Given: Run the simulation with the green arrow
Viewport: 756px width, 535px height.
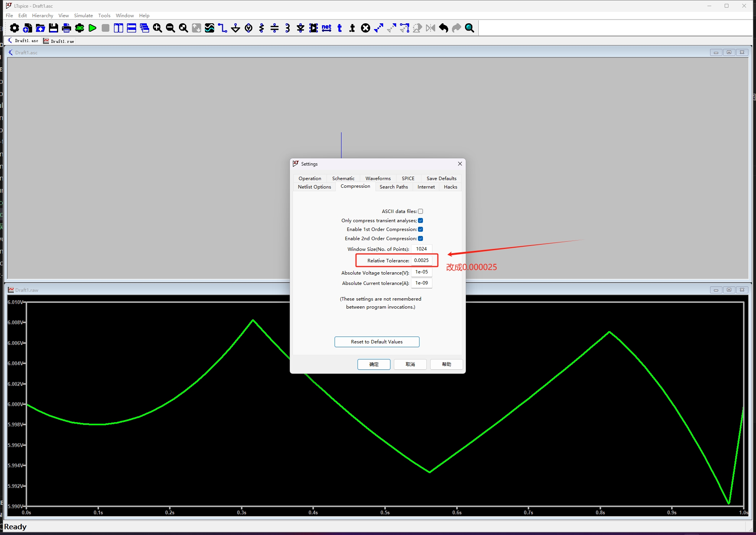Looking at the screenshot, I should coord(93,28).
